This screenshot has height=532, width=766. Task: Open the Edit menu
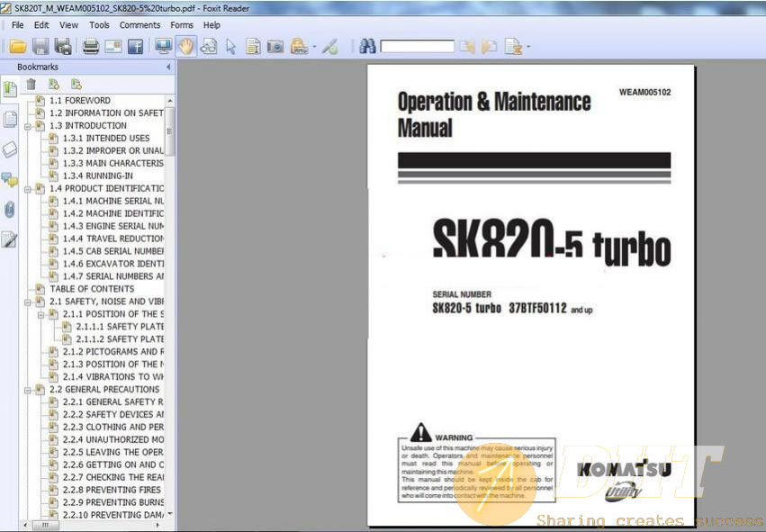click(x=41, y=25)
